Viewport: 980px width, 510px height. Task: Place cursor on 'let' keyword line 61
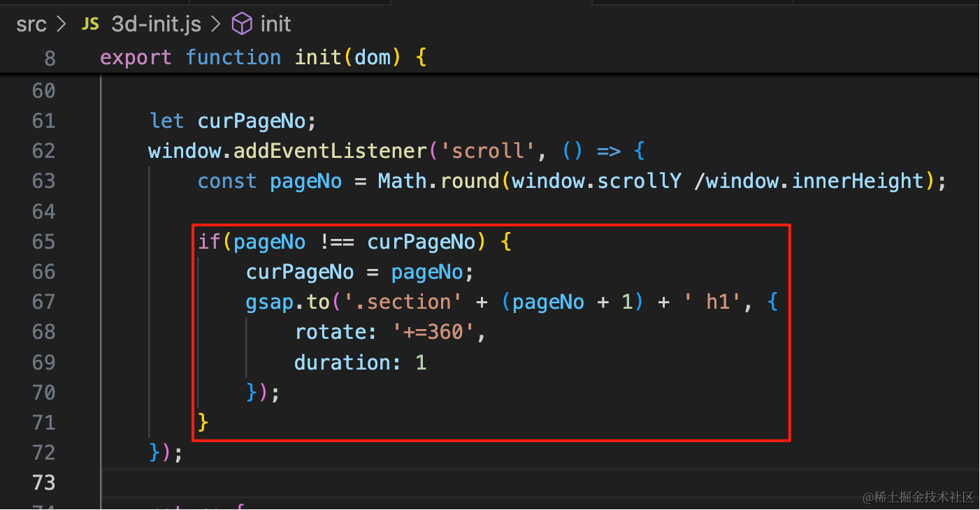click(x=166, y=122)
